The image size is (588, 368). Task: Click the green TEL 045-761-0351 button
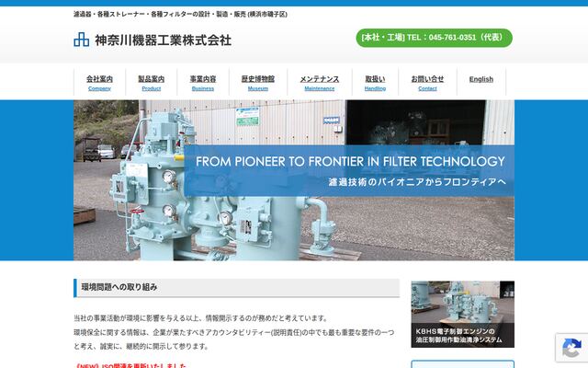434,38
